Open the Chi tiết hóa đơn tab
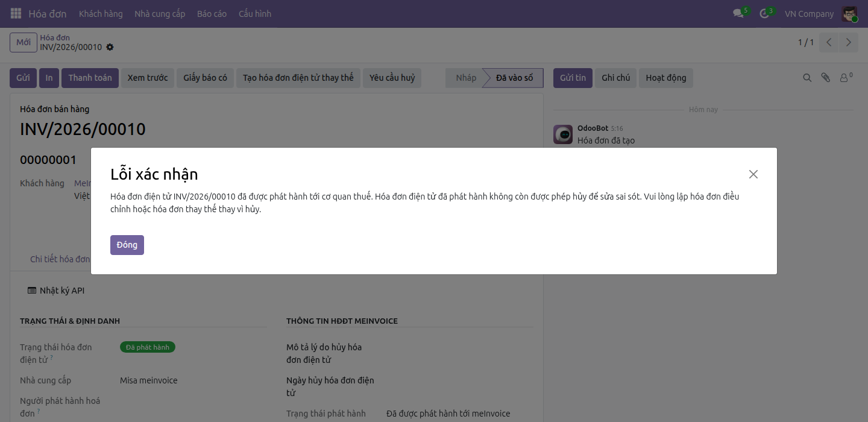868x422 pixels. point(60,259)
